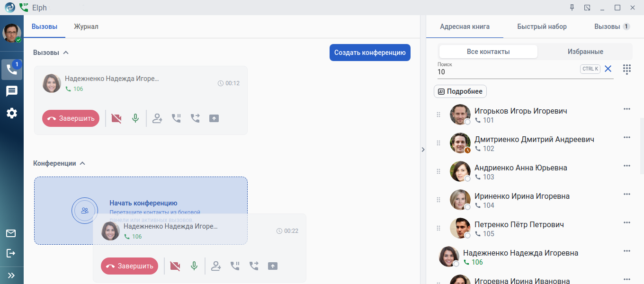Pin the window with the pin icon
Image resolution: width=644 pixels, height=284 pixels.
[572, 8]
